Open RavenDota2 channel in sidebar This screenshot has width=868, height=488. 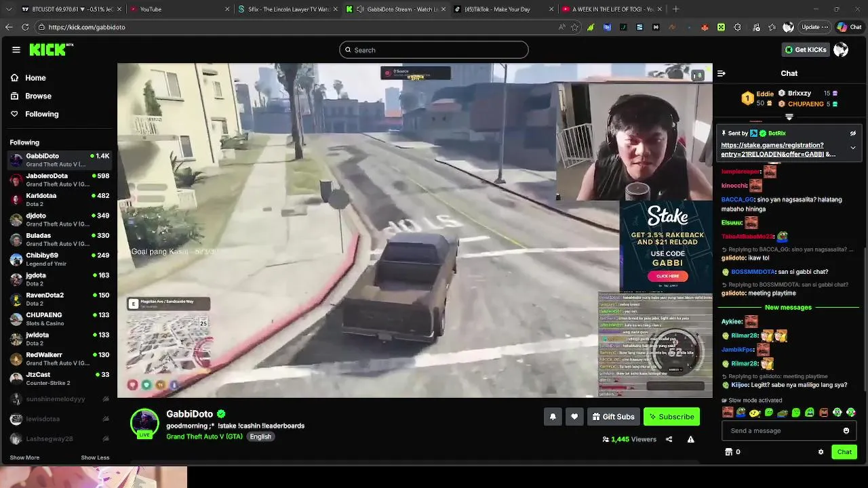60,299
